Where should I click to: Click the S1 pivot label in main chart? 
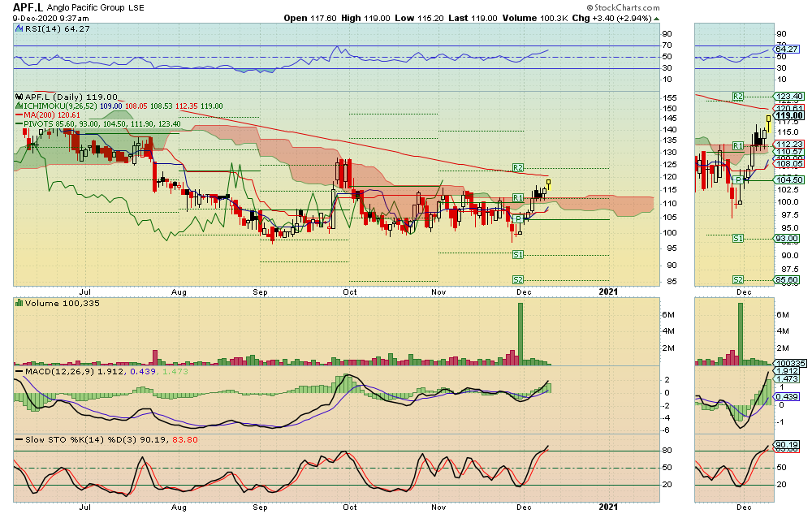click(x=518, y=254)
